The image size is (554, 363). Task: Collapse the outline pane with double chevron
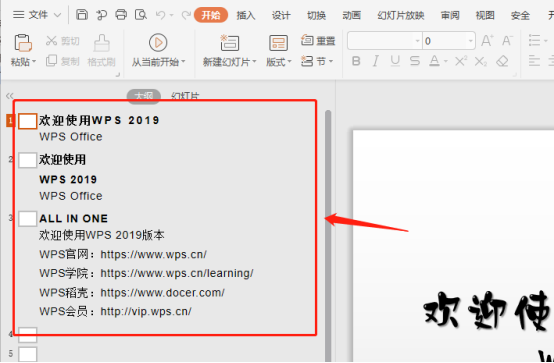coord(10,96)
